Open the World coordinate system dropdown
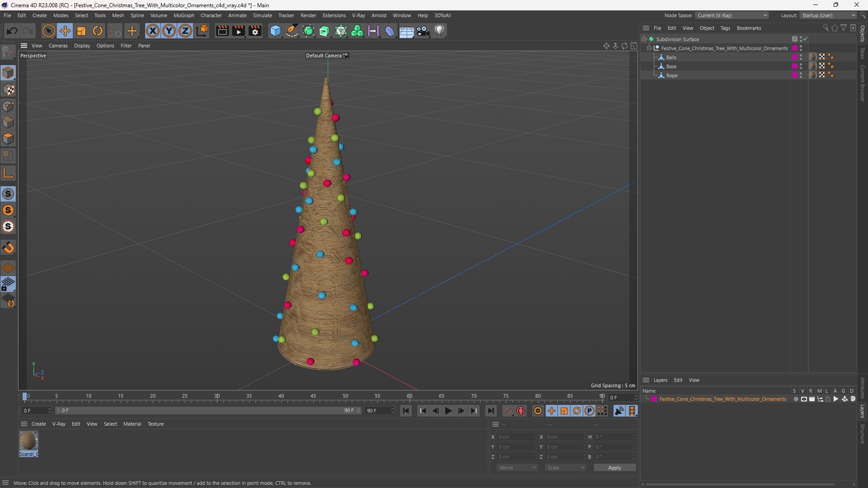This screenshot has height=488, width=868. pos(517,468)
